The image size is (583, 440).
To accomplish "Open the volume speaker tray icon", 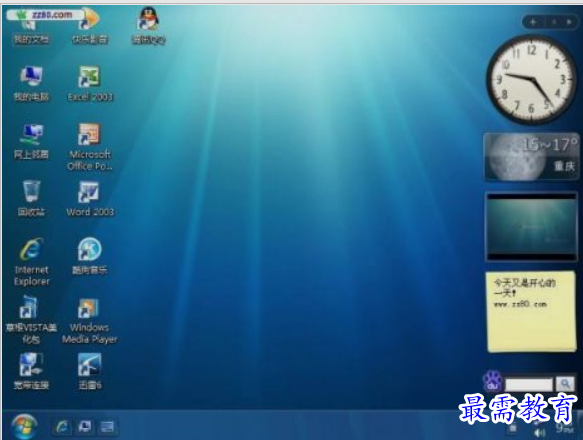I will point(539,433).
